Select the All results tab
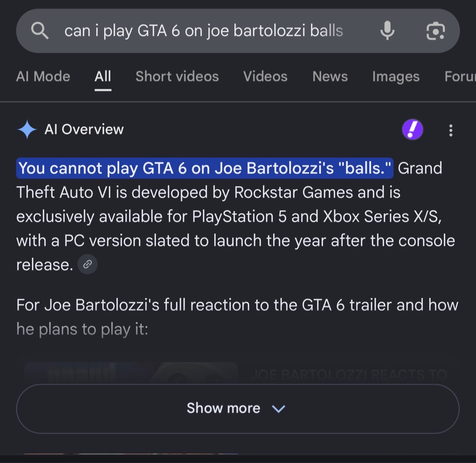 103,77
